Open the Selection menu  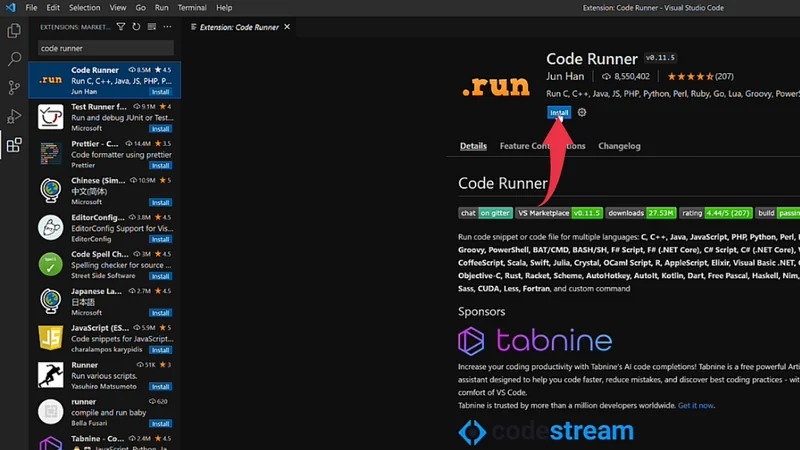coord(85,7)
